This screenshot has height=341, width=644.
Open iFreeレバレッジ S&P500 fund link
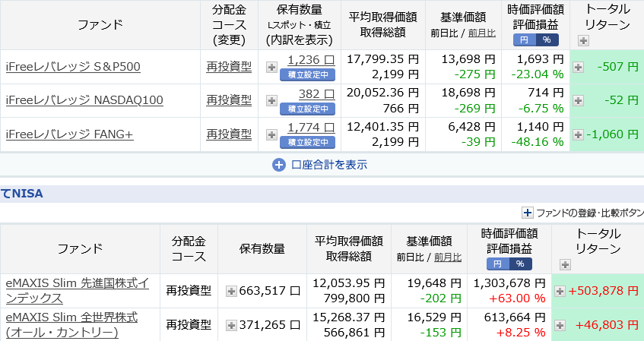tap(73, 67)
